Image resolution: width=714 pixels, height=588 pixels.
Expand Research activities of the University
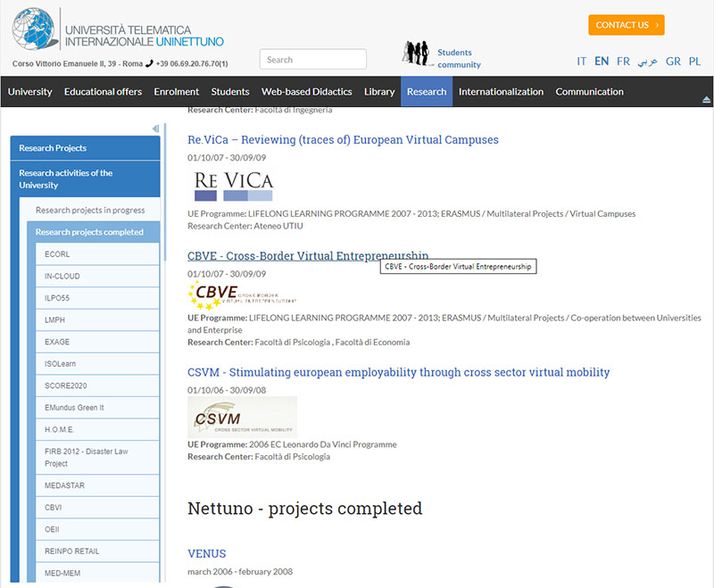click(85, 179)
